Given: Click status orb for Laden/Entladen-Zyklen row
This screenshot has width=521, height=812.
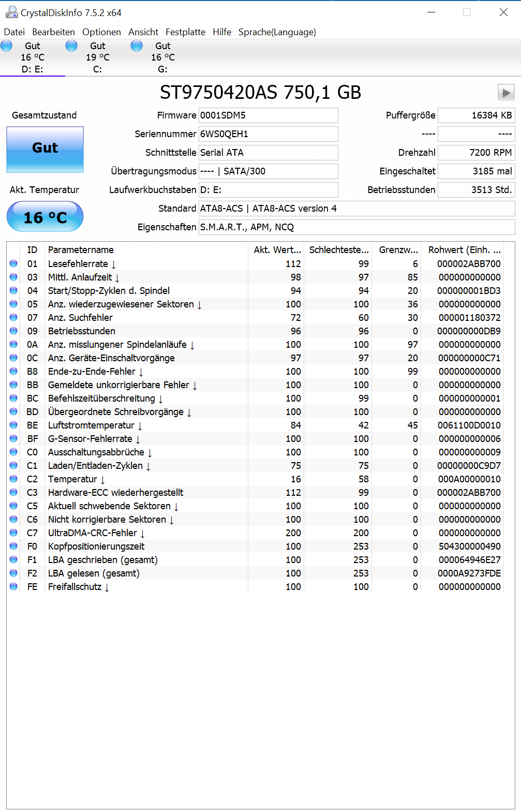Looking at the screenshot, I should click(x=13, y=466).
